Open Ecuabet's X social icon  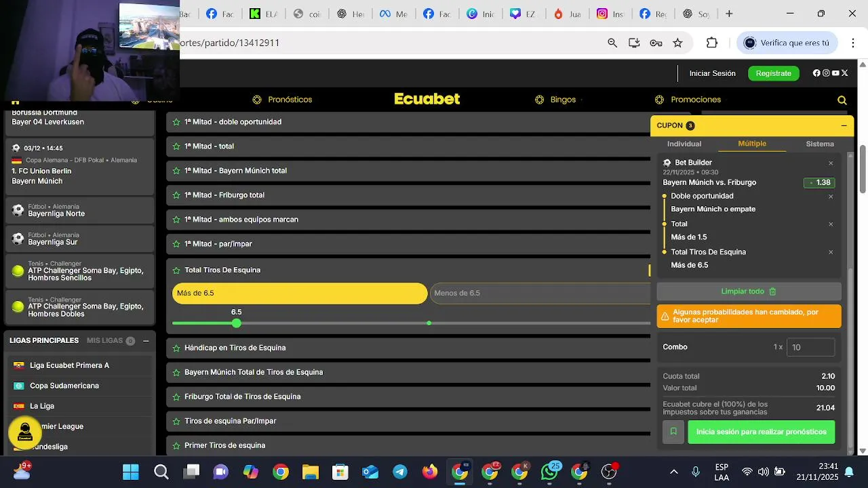845,73
